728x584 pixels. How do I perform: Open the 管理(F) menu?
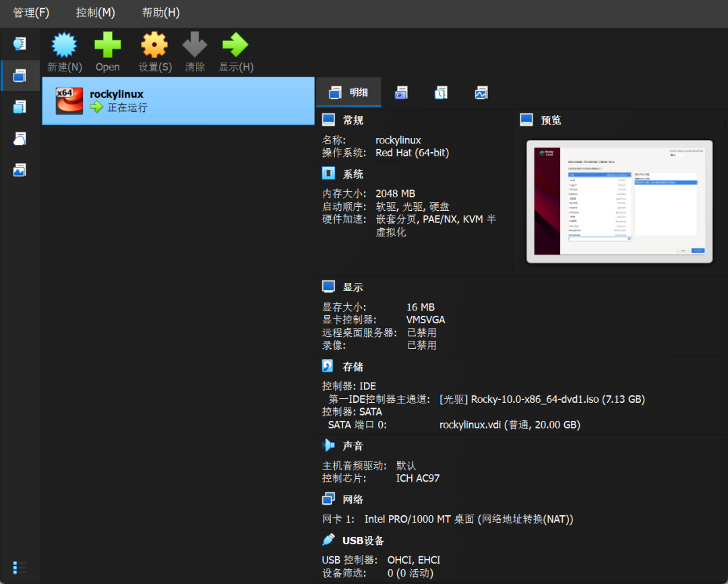pyautogui.click(x=30, y=13)
